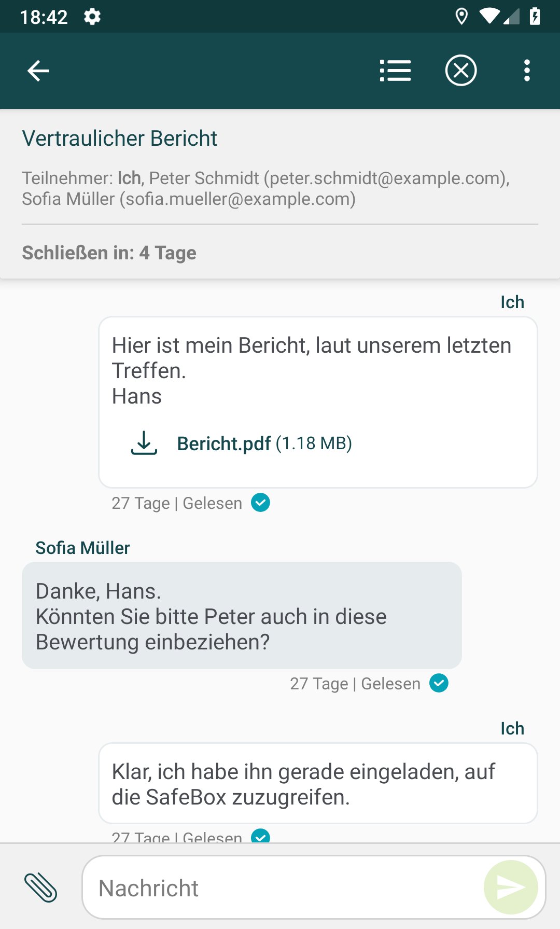Image resolution: width=560 pixels, height=929 pixels.
Task: Tap the read checkmark under the Bericht.pdf message
Action: coord(260,503)
